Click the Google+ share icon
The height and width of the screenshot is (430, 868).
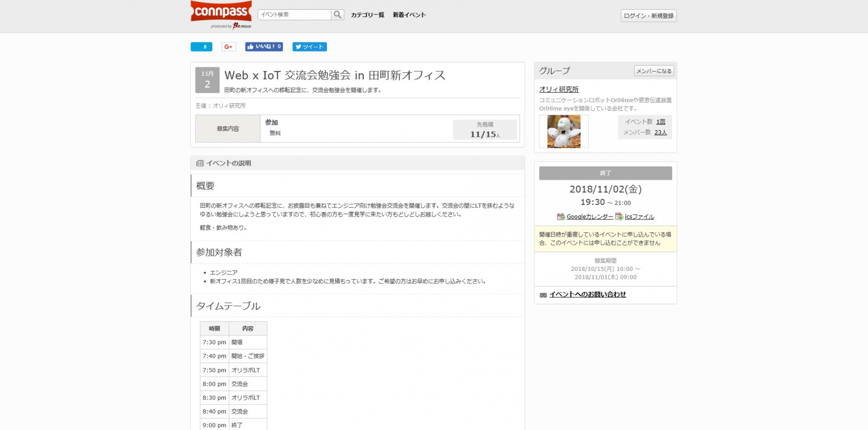229,47
